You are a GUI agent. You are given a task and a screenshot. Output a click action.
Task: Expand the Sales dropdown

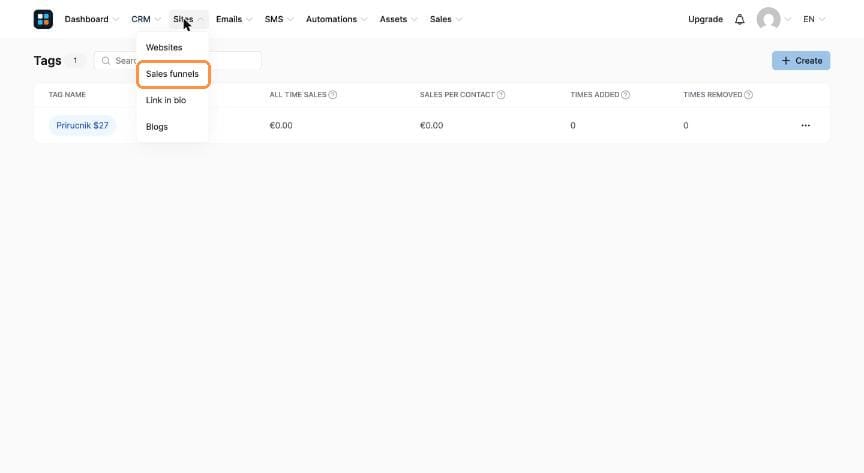[446, 19]
